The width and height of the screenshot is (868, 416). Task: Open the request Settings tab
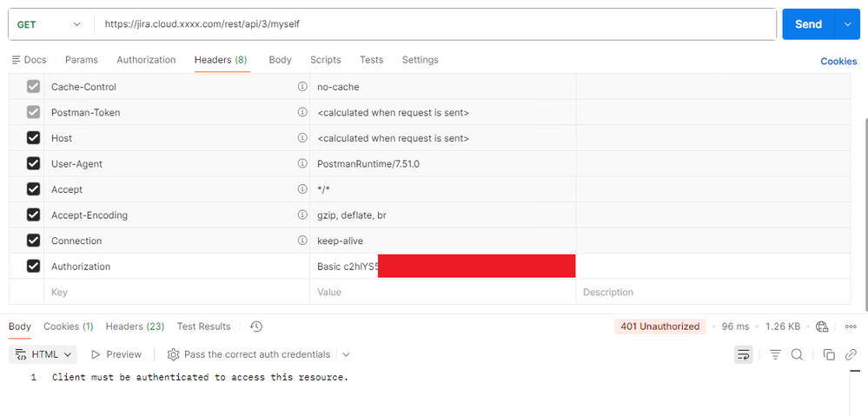point(421,60)
